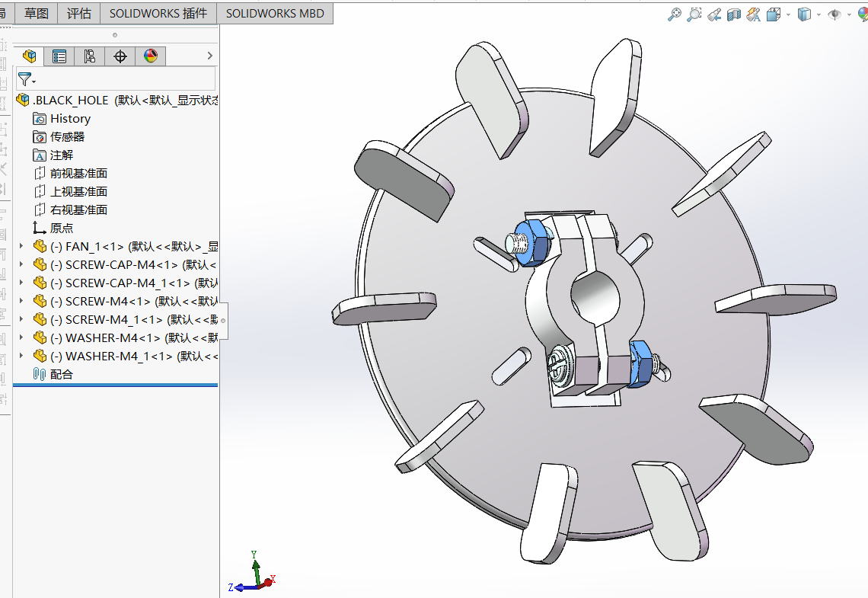Select the SCREW-M4<1> component row
The height and width of the screenshot is (598, 868).
(x=126, y=301)
